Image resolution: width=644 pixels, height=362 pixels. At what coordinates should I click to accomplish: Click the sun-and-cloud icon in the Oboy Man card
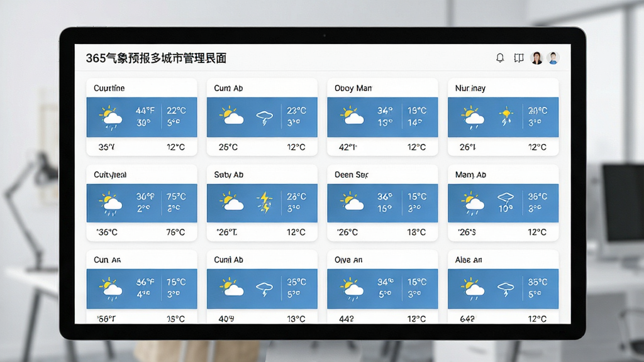(352, 116)
